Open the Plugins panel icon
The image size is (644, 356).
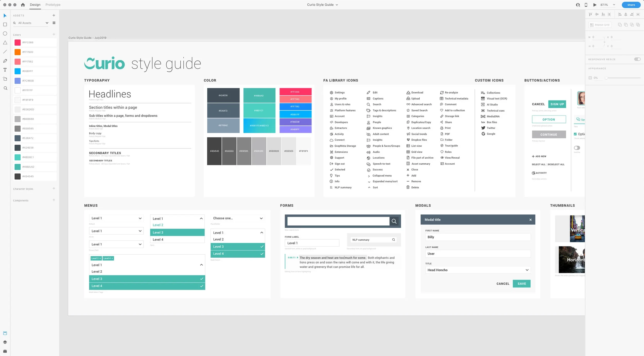(x=5, y=351)
